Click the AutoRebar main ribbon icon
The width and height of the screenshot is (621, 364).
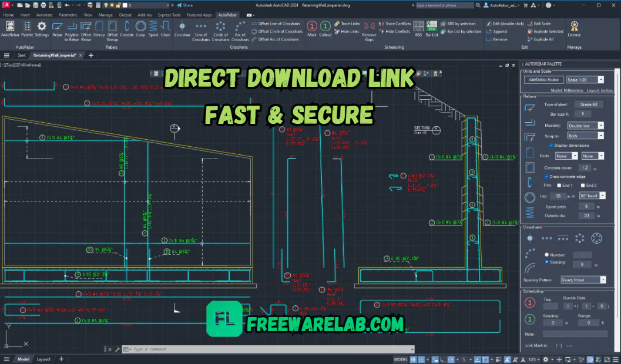coord(10,30)
